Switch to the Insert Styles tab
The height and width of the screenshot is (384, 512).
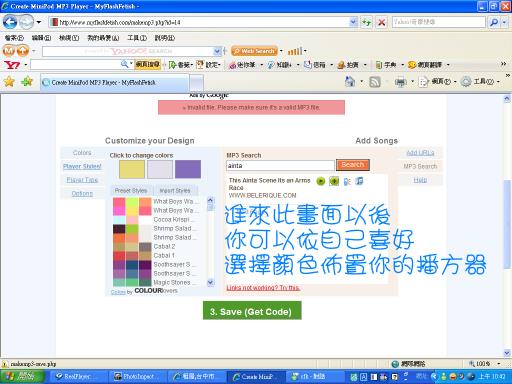pyautogui.click(x=175, y=191)
